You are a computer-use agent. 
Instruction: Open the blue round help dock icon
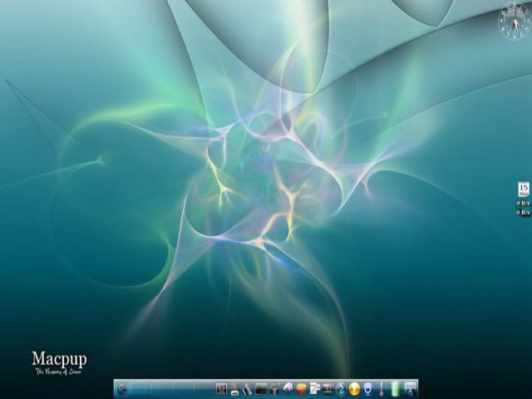(x=341, y=389)
